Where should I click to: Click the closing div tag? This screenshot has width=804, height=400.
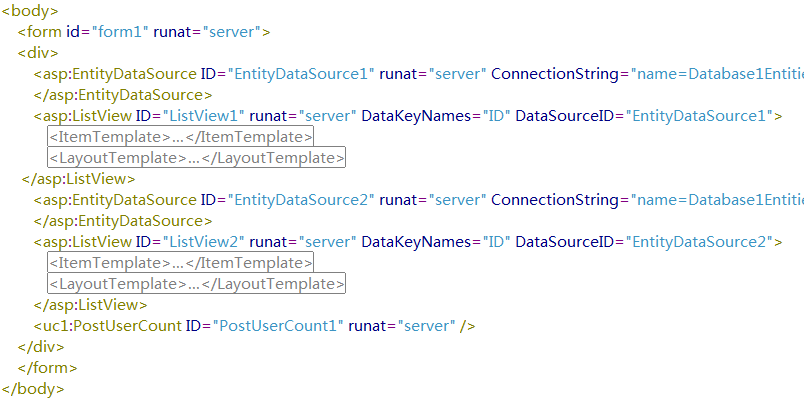41,347
